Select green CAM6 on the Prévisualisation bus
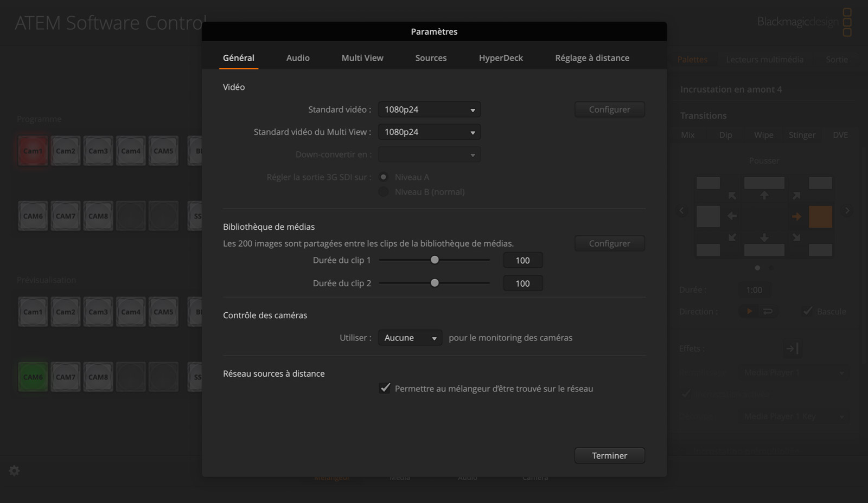 point(33,377)
